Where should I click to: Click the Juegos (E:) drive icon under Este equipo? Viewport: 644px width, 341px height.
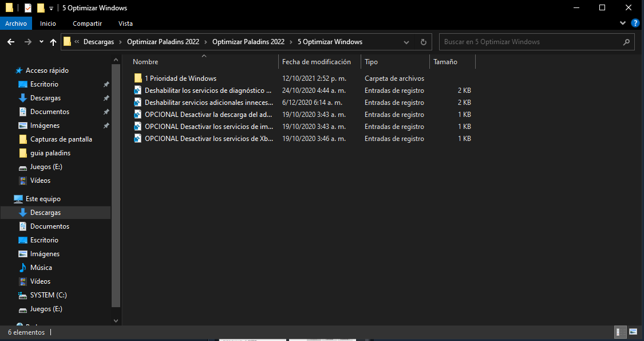tap(23, 309)
